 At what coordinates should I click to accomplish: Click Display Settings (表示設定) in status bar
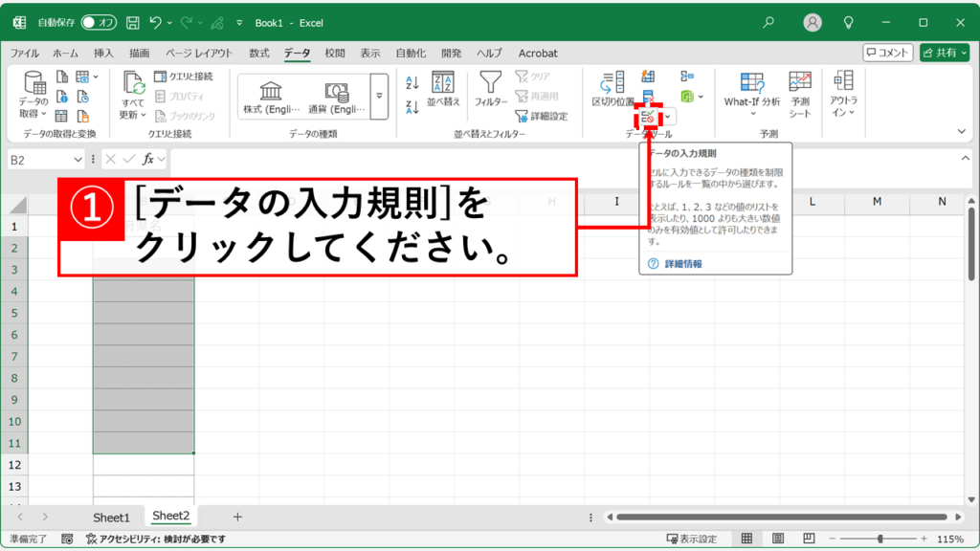[692, 539]
